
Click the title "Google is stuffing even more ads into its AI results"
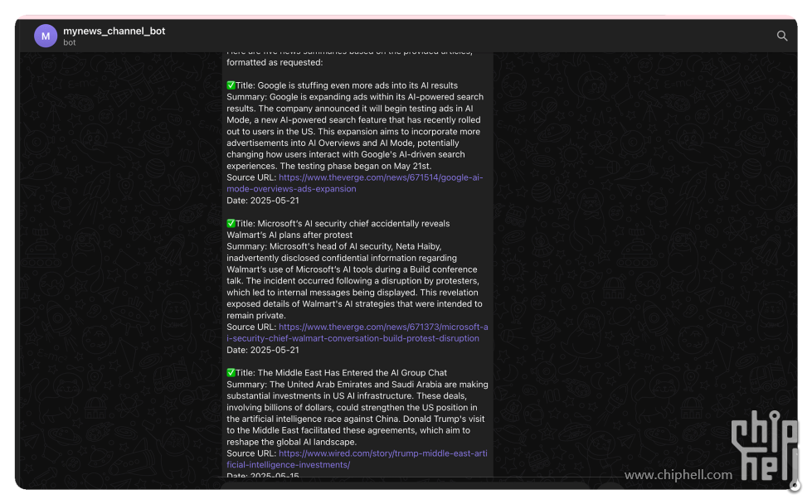[357, 85]
